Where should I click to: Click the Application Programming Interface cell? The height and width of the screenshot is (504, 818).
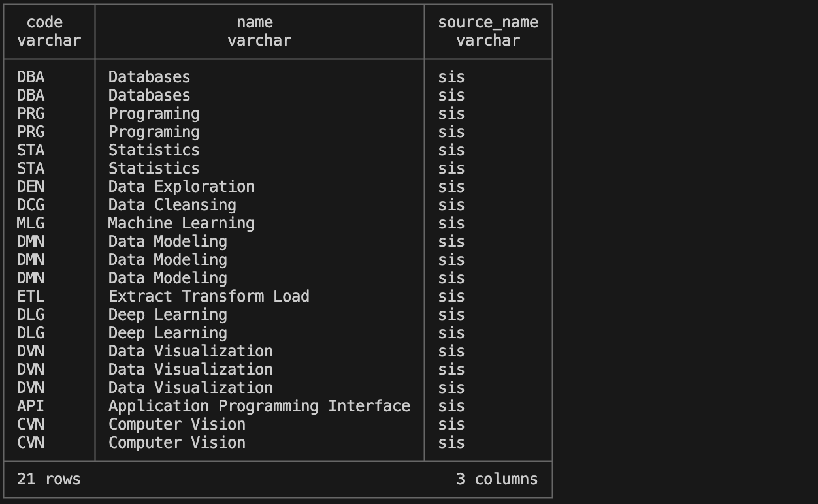pyautogui.click(x=259, y=406)
